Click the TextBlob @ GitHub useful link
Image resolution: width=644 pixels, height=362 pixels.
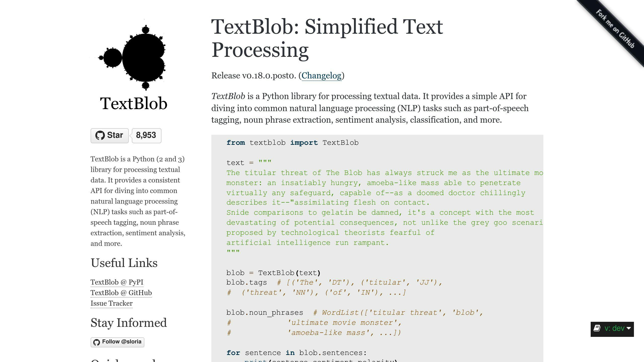(121, 292)
